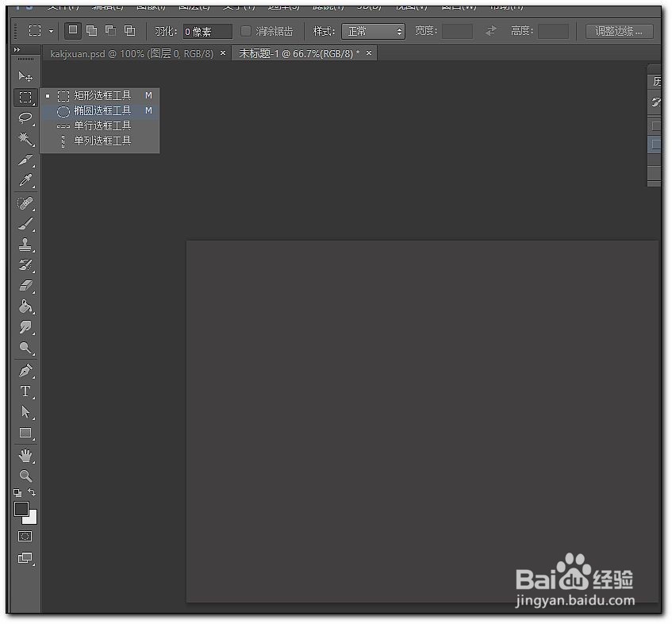Toggle Quick Mask mode
Screen dimensions: 672x624
point(25,537)
